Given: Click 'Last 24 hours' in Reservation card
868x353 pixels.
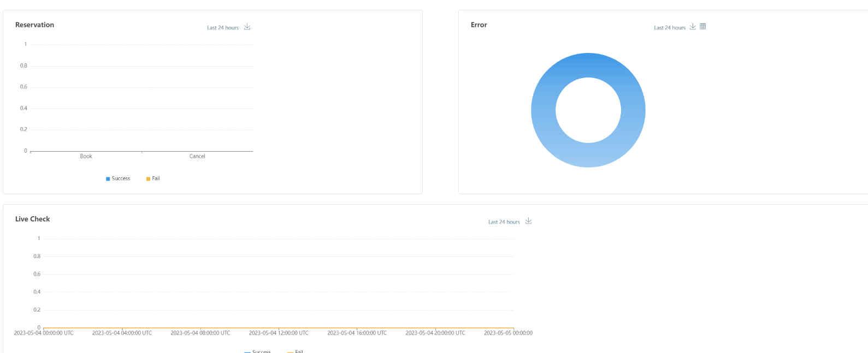Looking at the screenshot, I should (x=223, y=28).
